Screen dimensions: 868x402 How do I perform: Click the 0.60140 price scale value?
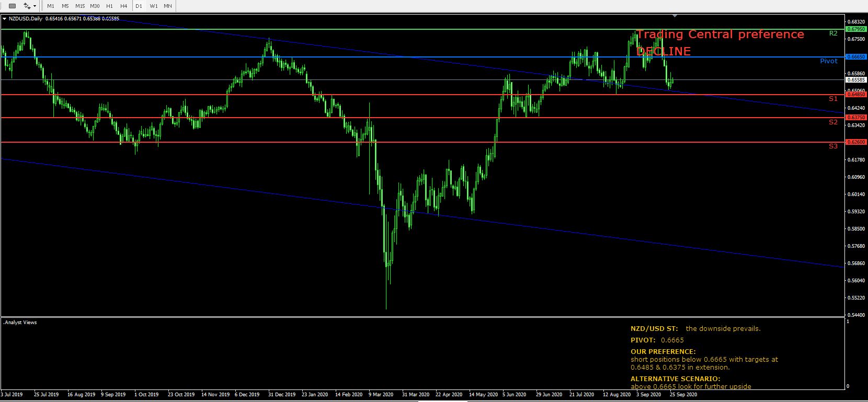(855, 194)
